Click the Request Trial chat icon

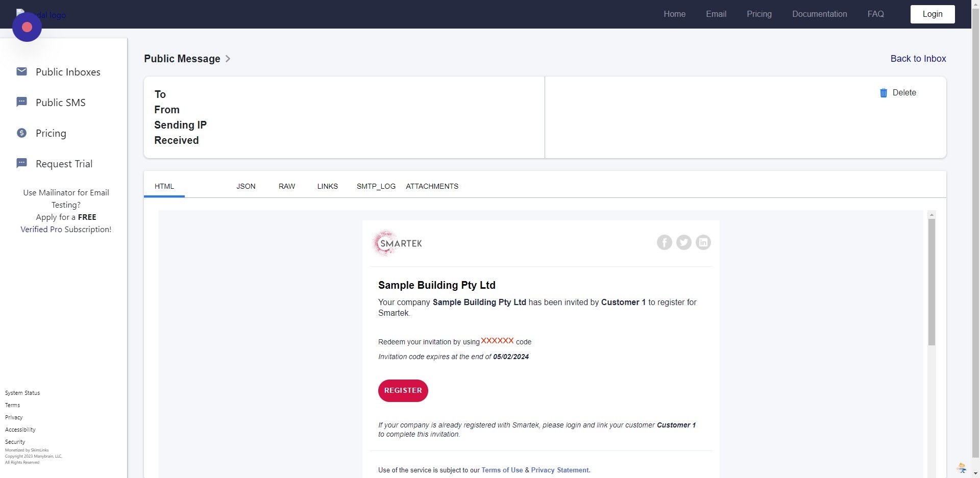[21, 163]
